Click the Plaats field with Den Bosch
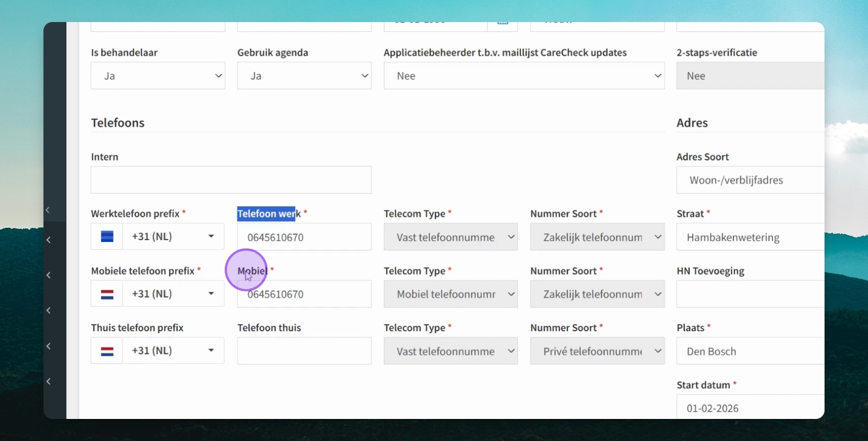Screen dimensions: 868x441 click(750, 351)
